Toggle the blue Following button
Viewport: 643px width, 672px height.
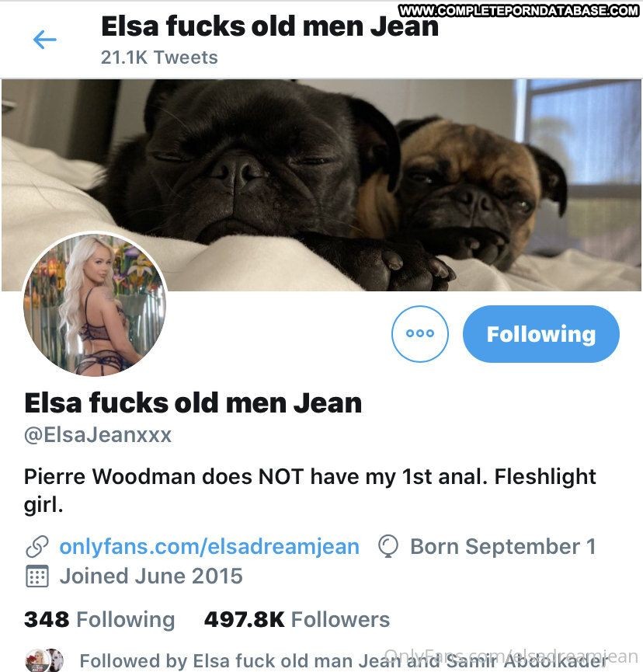[541, 334]
